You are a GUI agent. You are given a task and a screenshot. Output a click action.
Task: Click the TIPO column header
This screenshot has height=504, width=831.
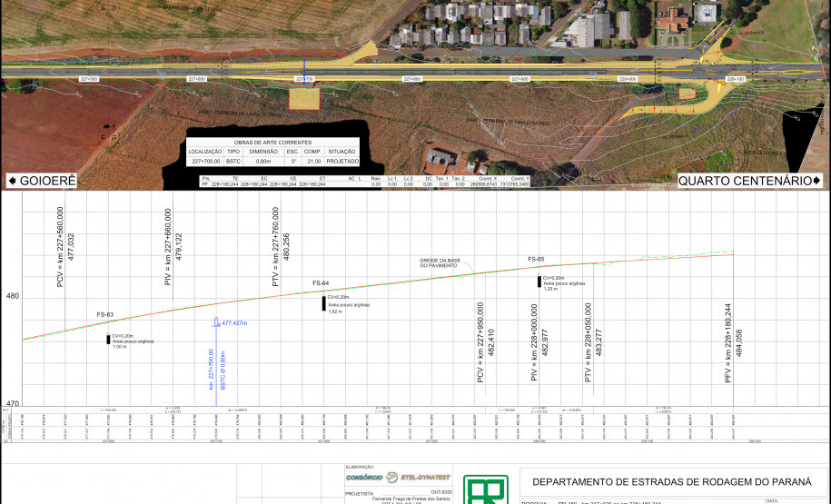point(233,152)
